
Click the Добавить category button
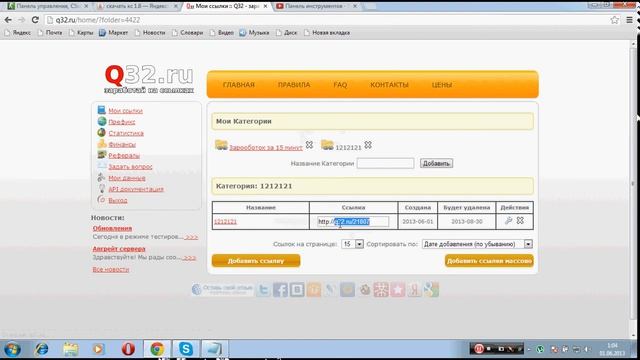pos(436,163)
